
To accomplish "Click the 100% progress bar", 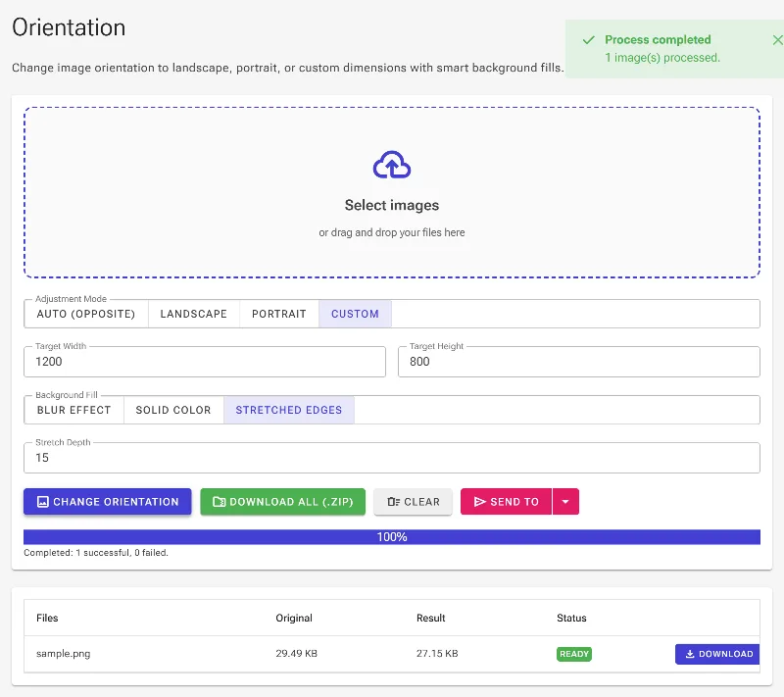I will click(x=392, y=537).
